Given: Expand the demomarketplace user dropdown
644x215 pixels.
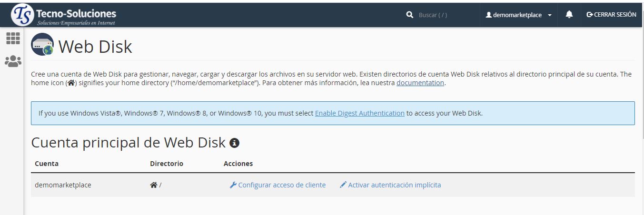Looking at the screenshot, I should point(518,15).
